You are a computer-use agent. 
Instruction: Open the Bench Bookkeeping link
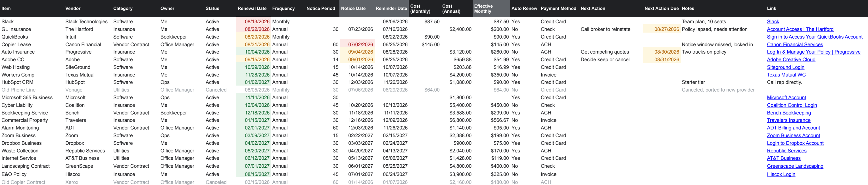(x=789, y=113)
